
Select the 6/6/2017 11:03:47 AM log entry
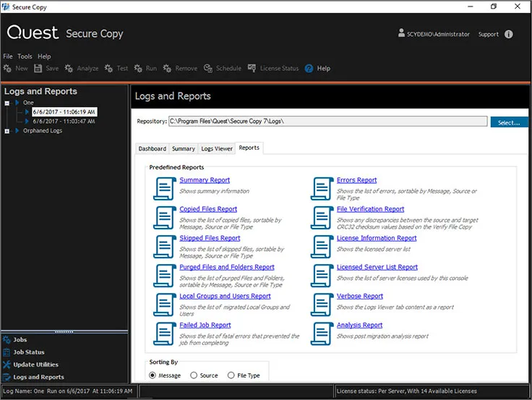(64, 122)
